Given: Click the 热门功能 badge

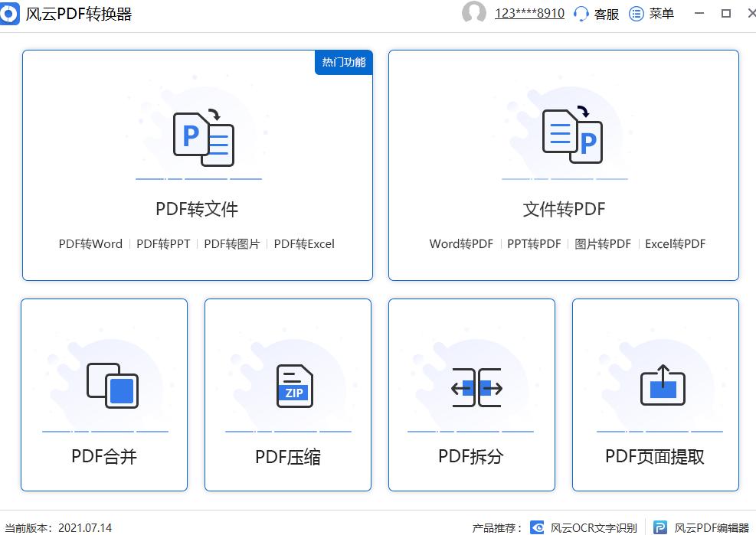Looking at the screenshot, I should point(343,63).
